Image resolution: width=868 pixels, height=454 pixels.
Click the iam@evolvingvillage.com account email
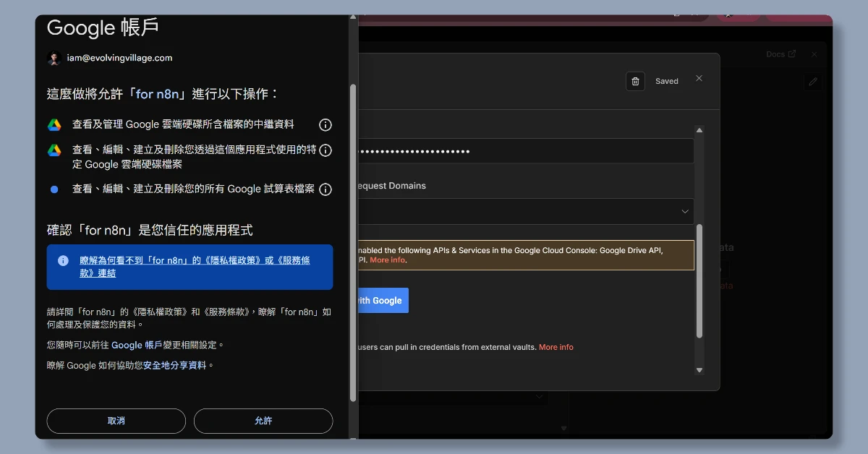click(x=119, y=58)
